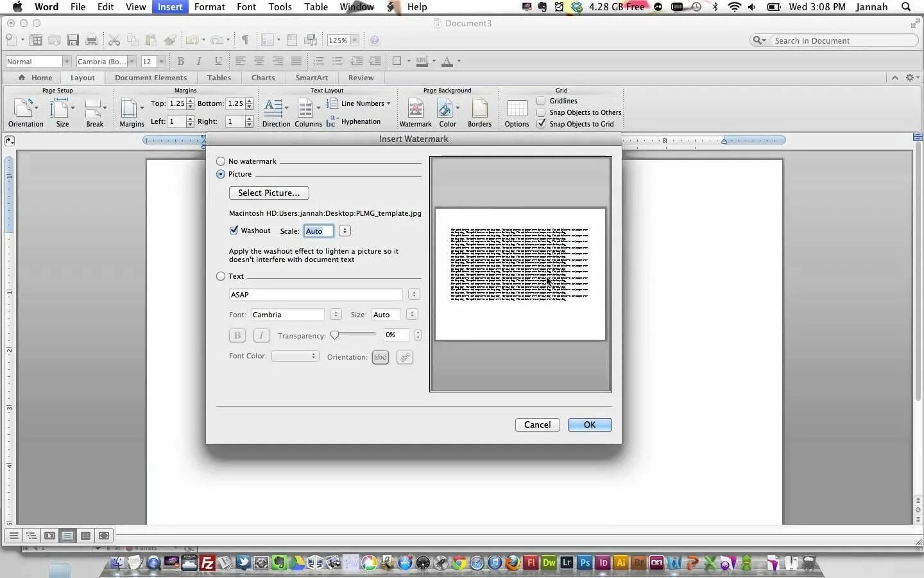This screenshot has width=924, height=578.
Task: Switch to the Home ribbon tab
Action: [x=35, y=78]
